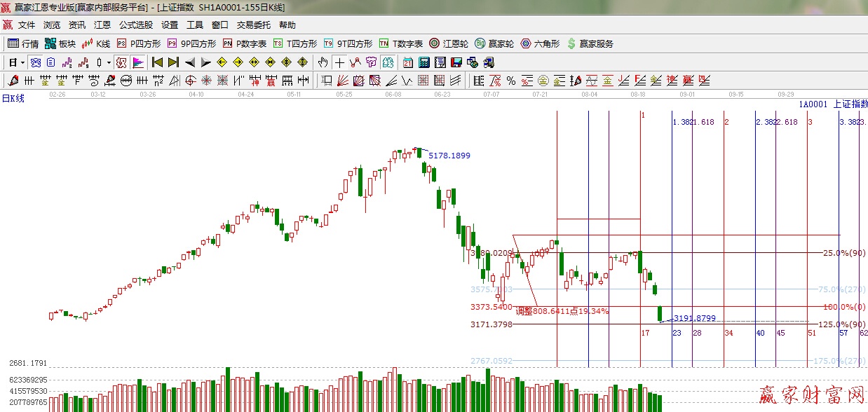Screen dimensions: 868x412
Task: Click the T数字表 toolbar button
Action: tap(400, 43)
